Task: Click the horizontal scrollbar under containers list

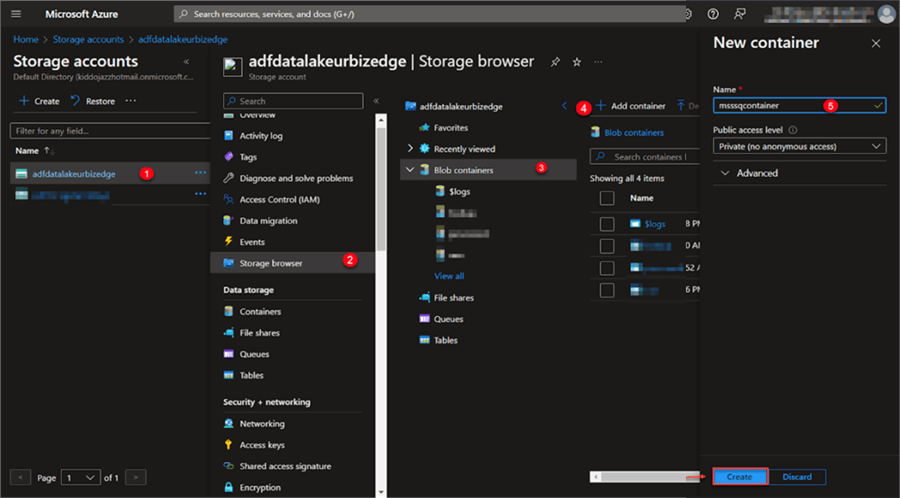Action: (640, 477)
